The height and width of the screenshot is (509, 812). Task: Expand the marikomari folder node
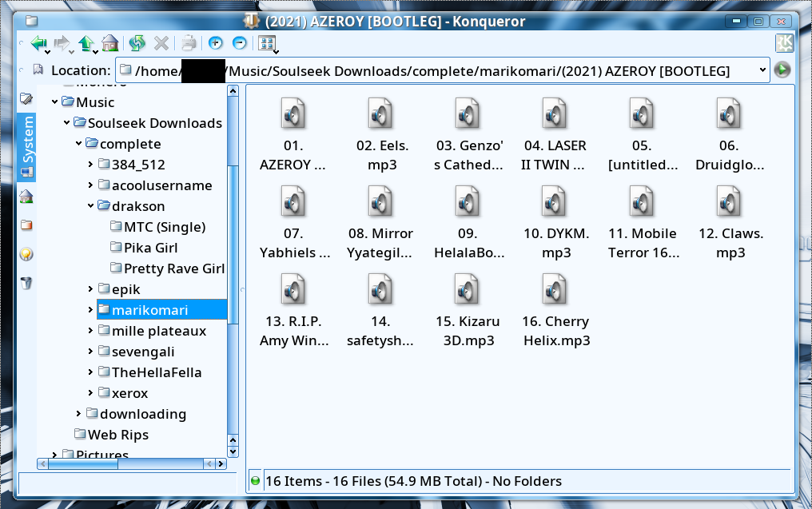pyautogui.click(x=90, y=310)
